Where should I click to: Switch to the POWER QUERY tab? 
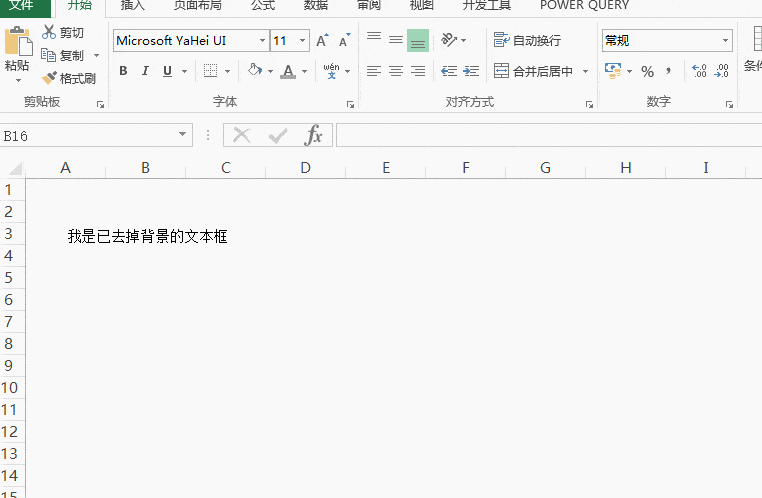pyautogui.click(x=585, y=6)
